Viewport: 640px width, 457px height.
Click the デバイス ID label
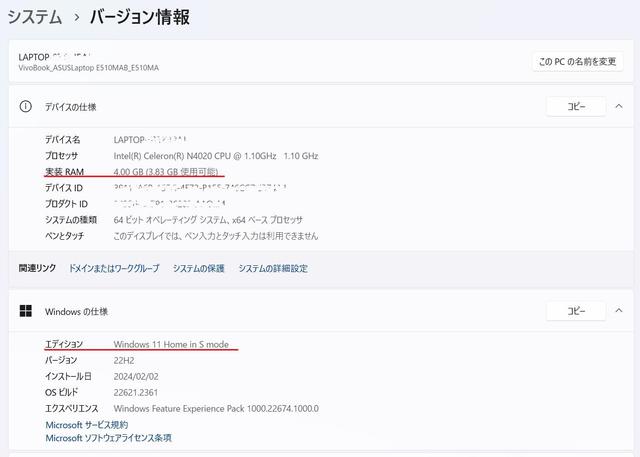64,188
